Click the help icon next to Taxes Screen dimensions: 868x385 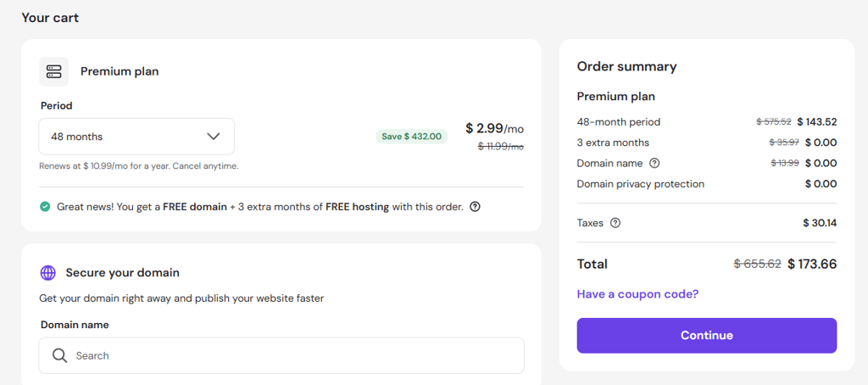[x=615, y=223]
